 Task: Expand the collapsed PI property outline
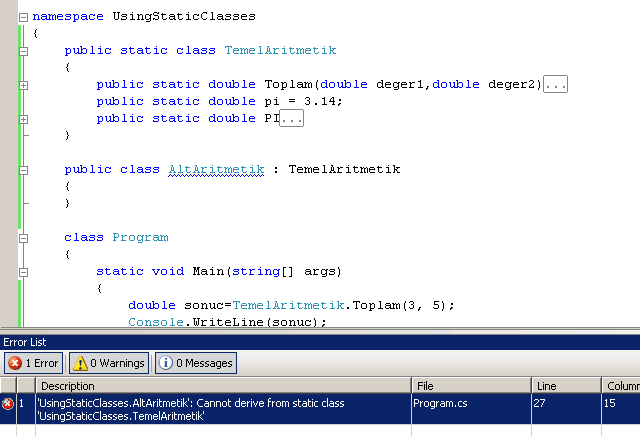[24, 119]
